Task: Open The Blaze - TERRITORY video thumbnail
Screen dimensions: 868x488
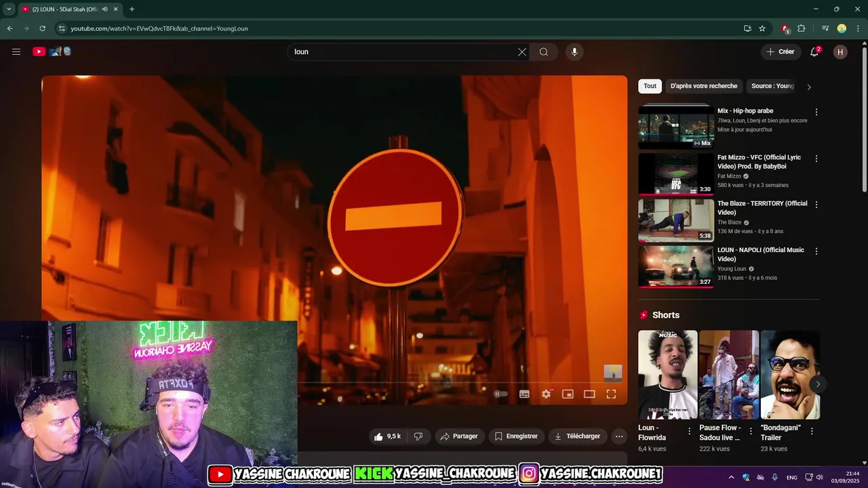Action: [675, 220]
